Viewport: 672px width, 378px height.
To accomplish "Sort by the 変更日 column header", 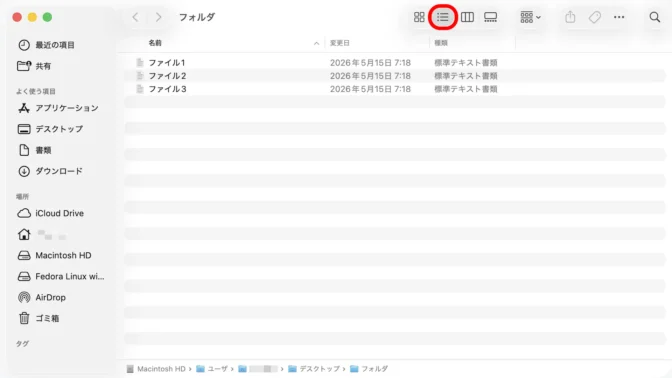I will pos(340,43).
